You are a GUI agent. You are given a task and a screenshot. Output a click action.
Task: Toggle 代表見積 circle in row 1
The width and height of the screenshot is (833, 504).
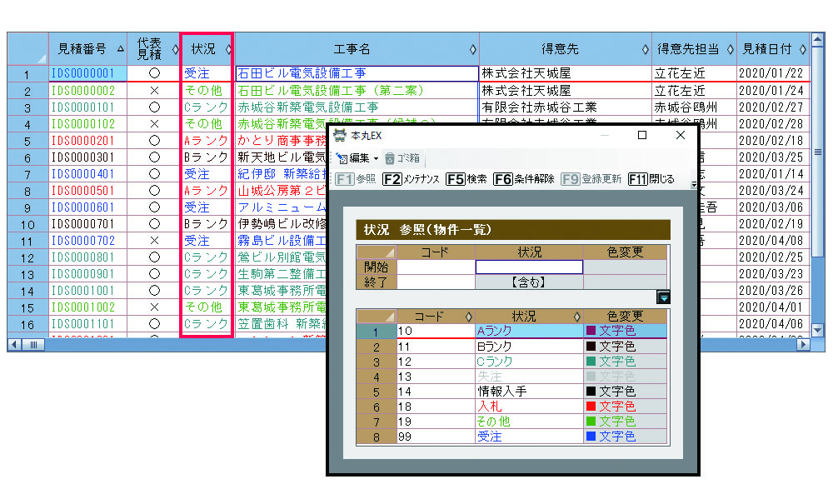(154, 73)
